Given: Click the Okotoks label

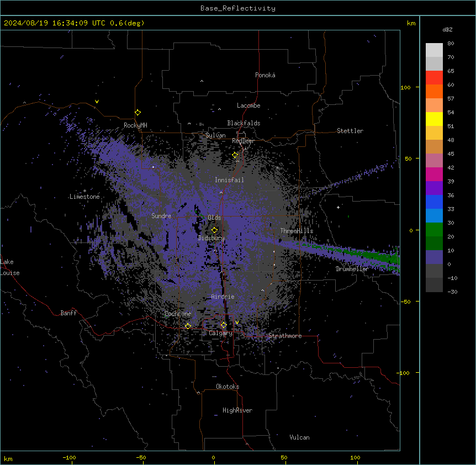Looking at the screenshot, I should coord(228,387).
